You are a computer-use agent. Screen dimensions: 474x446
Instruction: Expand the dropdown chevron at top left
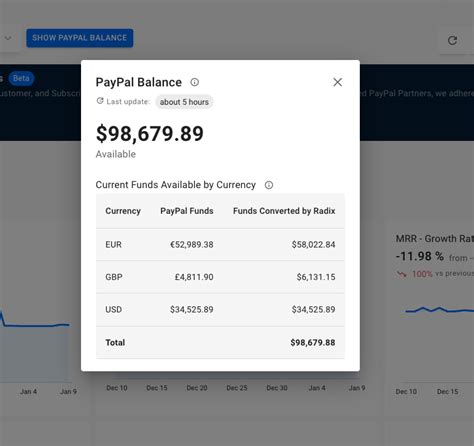click(8, 38)
